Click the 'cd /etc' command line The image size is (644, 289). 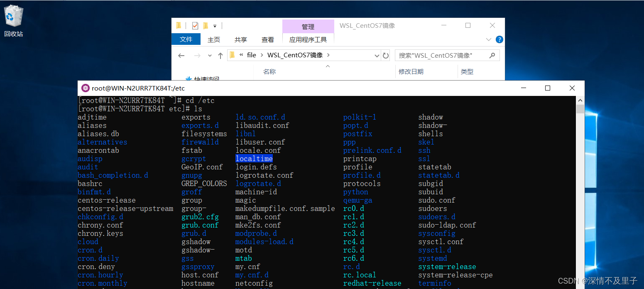(146, 100)
